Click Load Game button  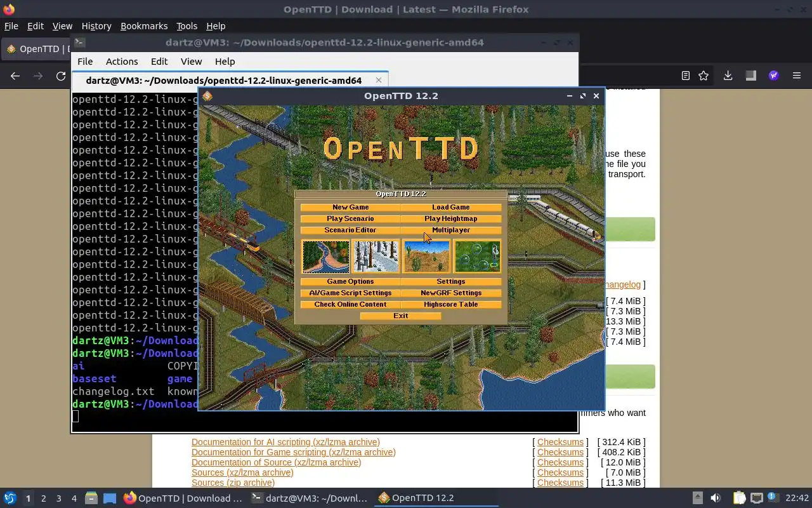451,207
